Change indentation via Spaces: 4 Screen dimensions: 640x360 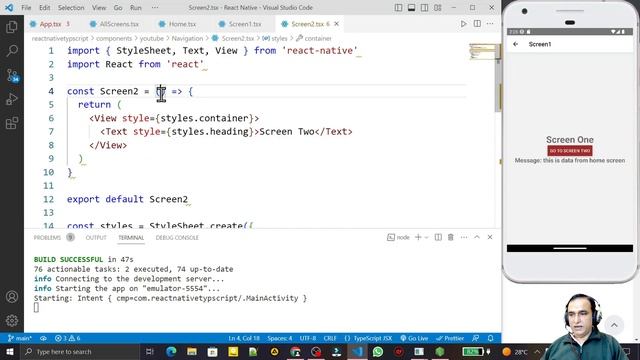click(280, 338)
